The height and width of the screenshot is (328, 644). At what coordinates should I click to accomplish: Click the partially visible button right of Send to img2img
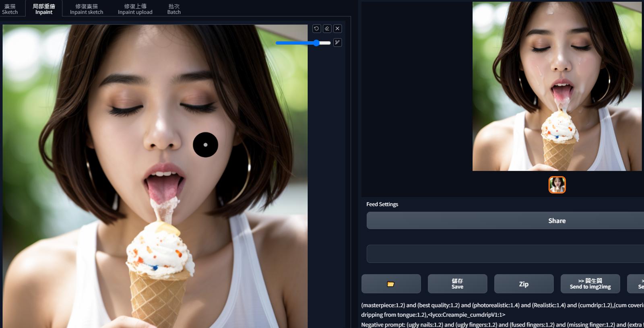[636, 284]
